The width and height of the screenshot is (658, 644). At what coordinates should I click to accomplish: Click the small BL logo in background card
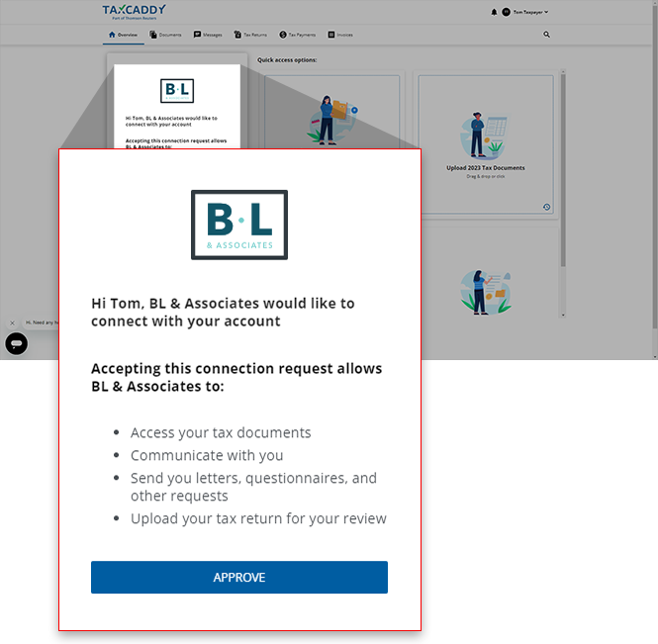click(x=177, y=91)
